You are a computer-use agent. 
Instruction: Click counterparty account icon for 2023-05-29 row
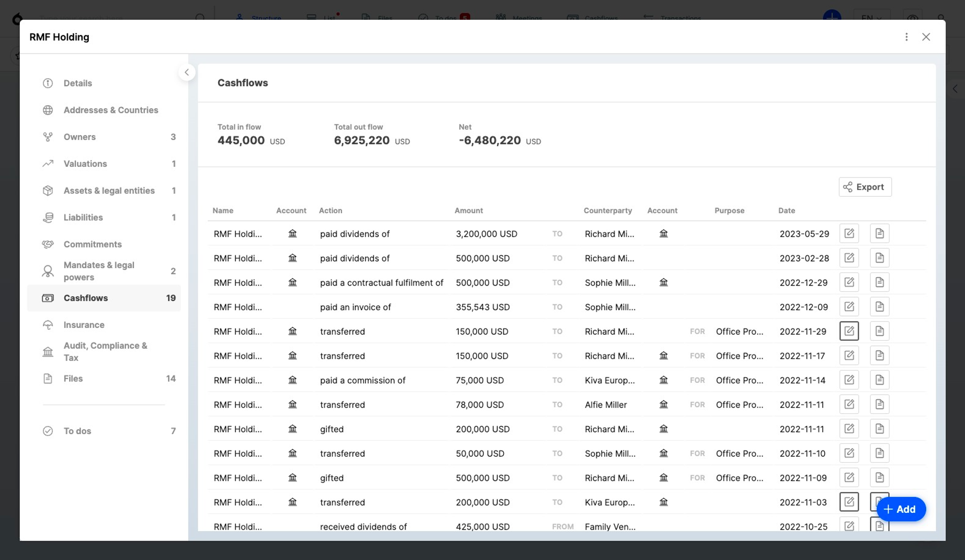[664, 233]
